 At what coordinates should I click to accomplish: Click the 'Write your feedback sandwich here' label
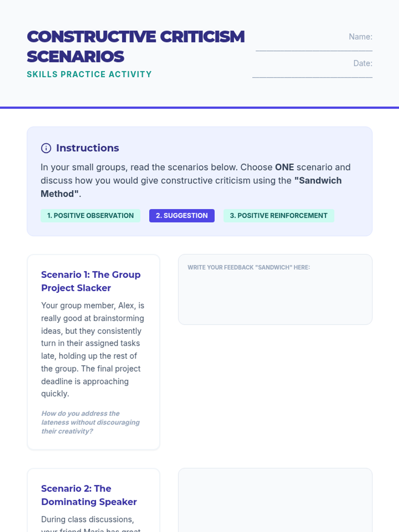tap(249, 267)
